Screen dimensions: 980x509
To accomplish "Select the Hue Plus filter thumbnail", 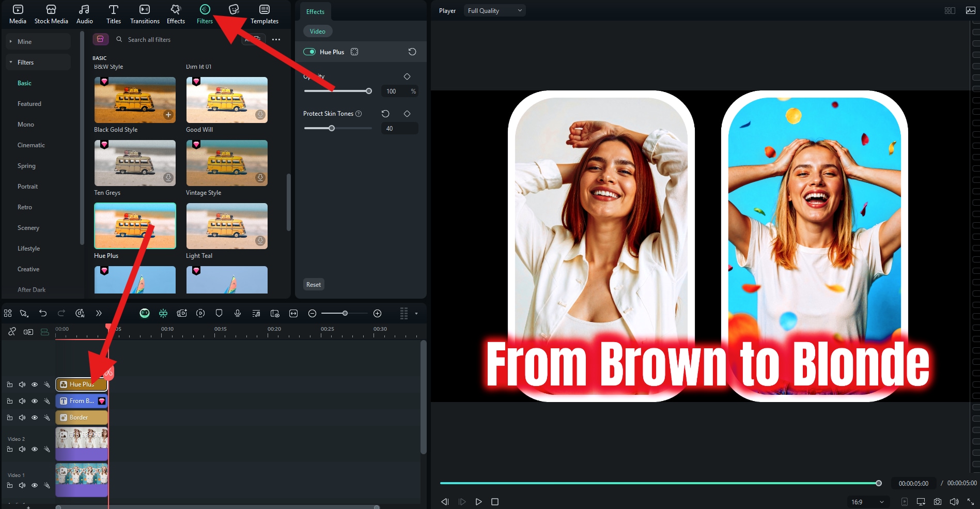I will click(135, 226).
